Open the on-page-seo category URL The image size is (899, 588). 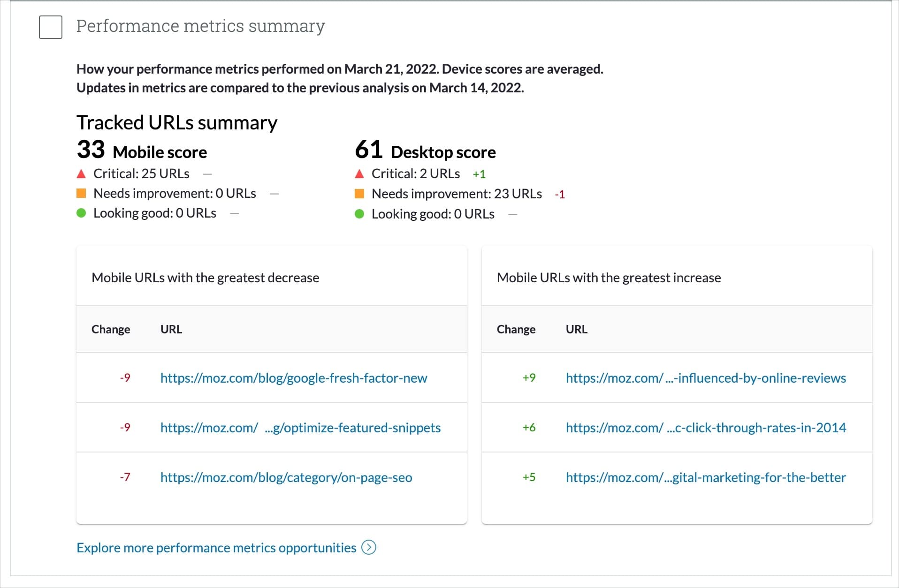pyautogui.click(x=286, y=477)
